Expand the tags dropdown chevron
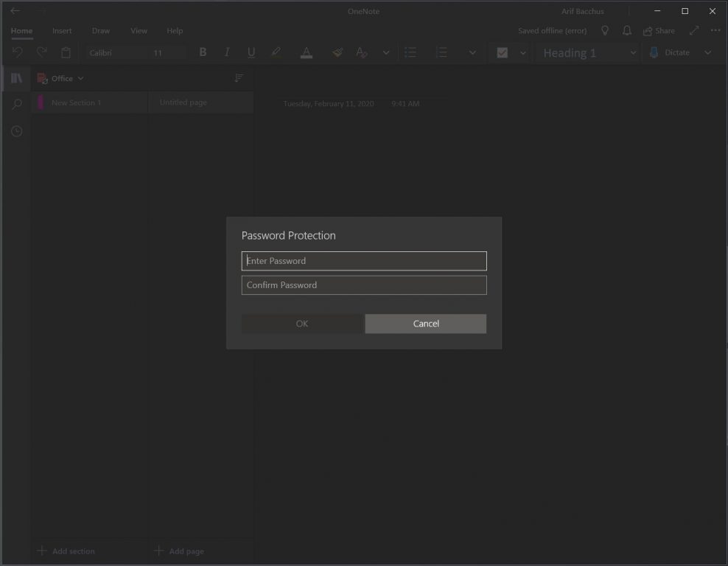Viewport: 728px width, 566px height. click(x=522, y=52)
